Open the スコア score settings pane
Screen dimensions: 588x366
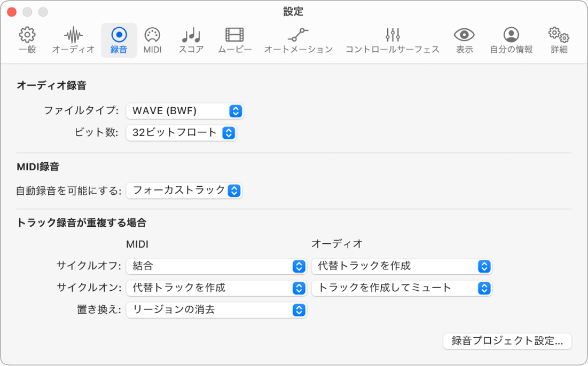[x=191, y=41]
